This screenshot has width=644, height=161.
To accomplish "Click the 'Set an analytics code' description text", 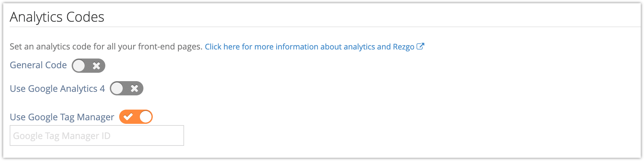I will coord(106,47).
